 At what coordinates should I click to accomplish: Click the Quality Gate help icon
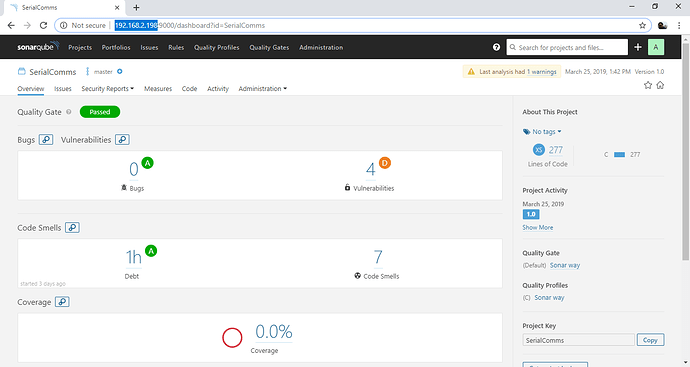69,112
